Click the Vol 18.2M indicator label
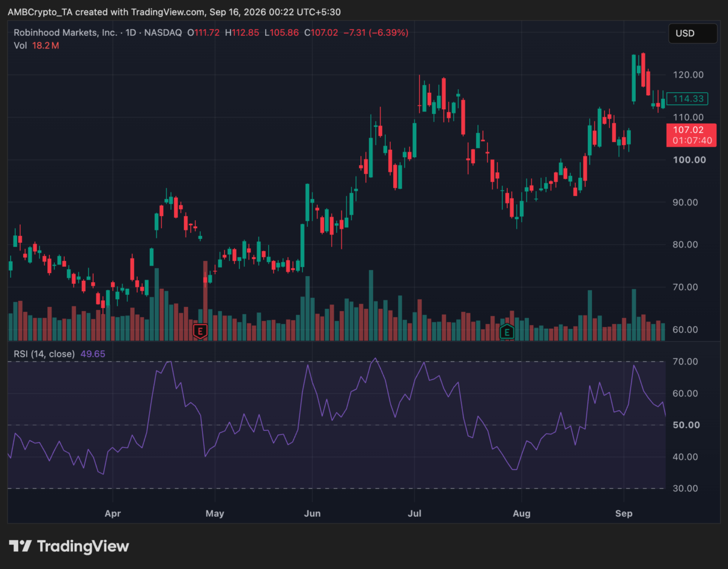 tap(36, 45)
